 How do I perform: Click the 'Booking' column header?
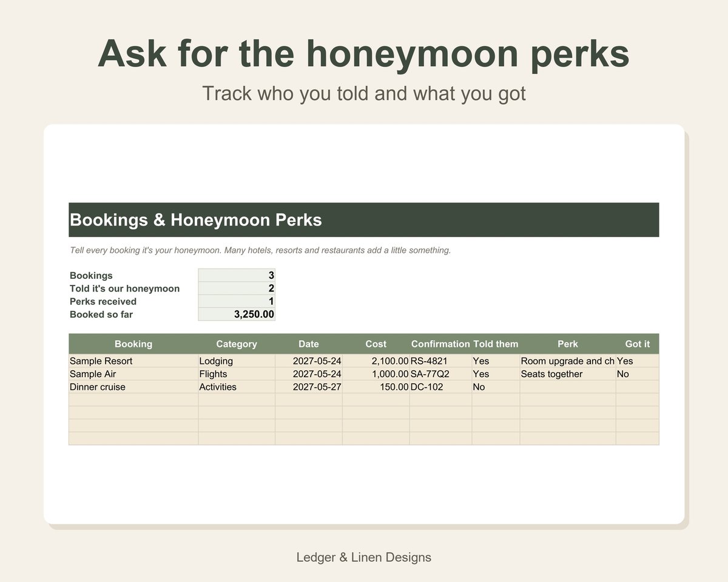pos(133,344)
